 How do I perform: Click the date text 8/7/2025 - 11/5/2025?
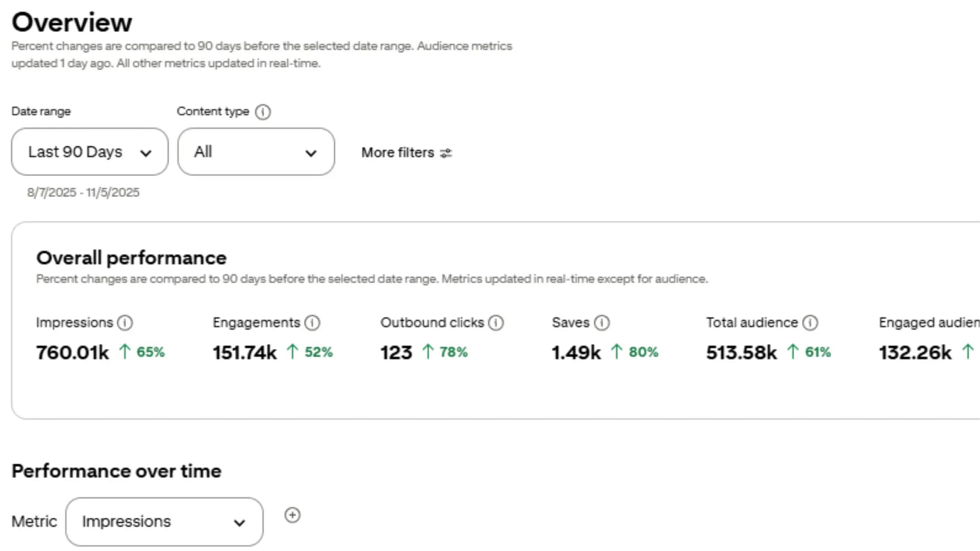point(83,192)
